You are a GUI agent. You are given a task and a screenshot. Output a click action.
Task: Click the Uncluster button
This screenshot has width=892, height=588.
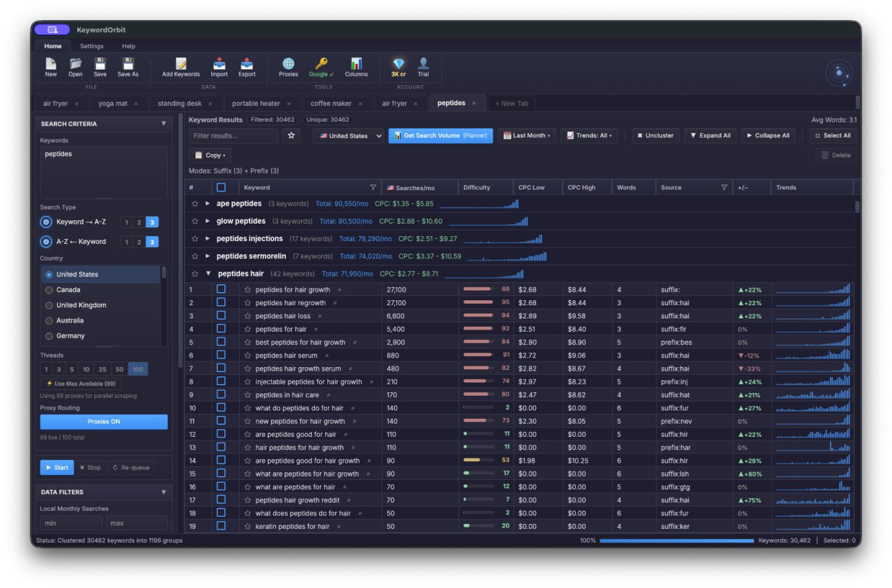655,136
